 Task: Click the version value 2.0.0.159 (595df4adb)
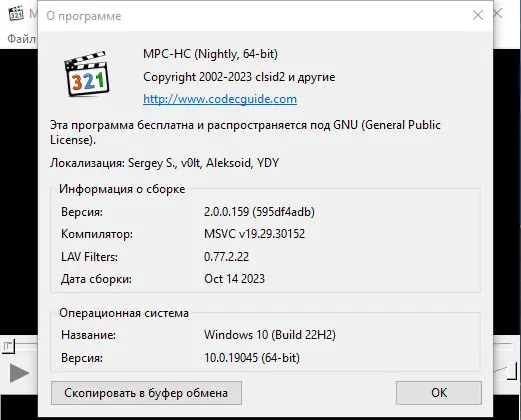(x=259, y=212)
